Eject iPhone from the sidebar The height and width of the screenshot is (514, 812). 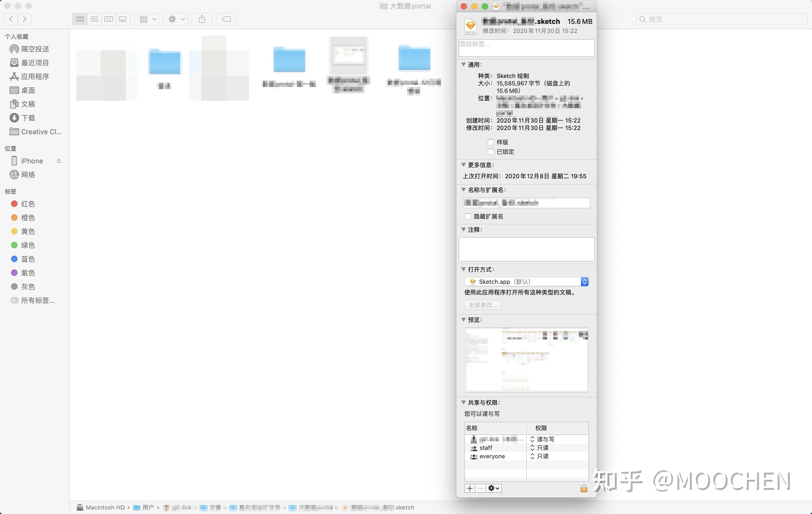59,161
